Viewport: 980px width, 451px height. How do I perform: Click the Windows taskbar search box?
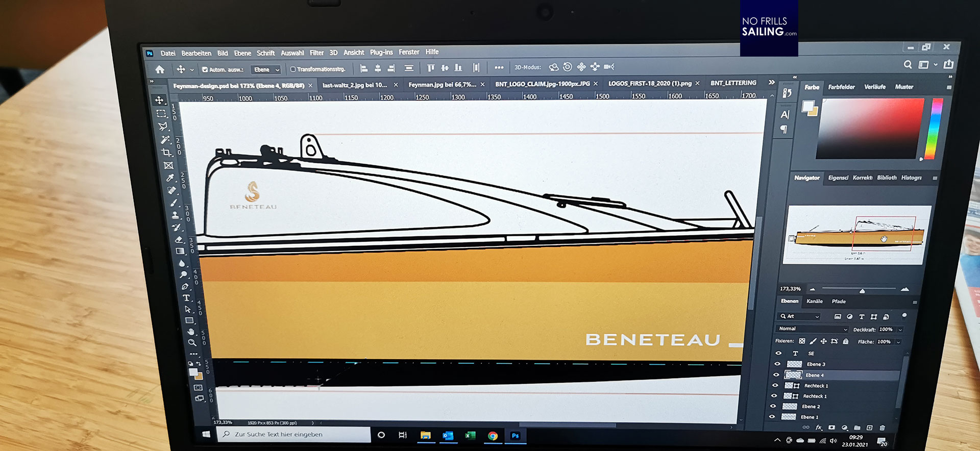click(293, 435)
